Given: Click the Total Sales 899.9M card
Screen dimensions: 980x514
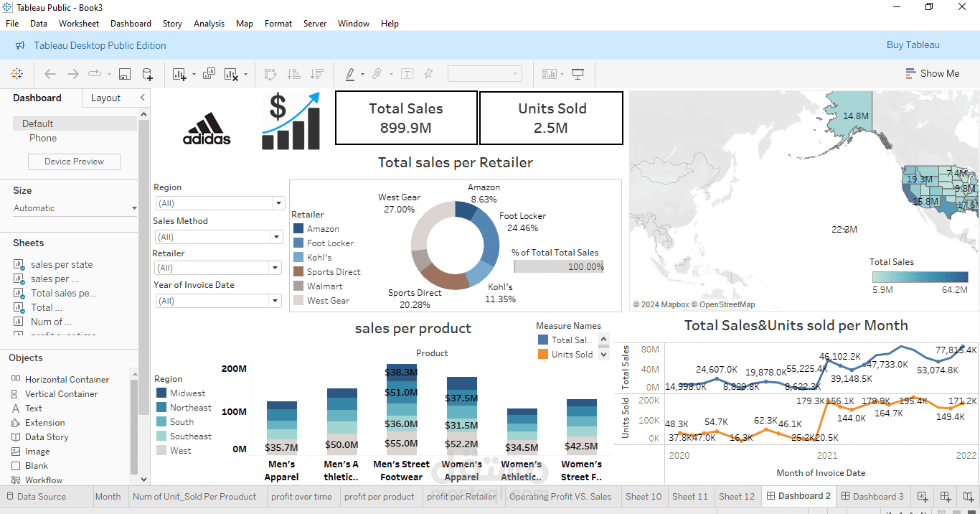Looking at the screenshot, I should (406, 118).
